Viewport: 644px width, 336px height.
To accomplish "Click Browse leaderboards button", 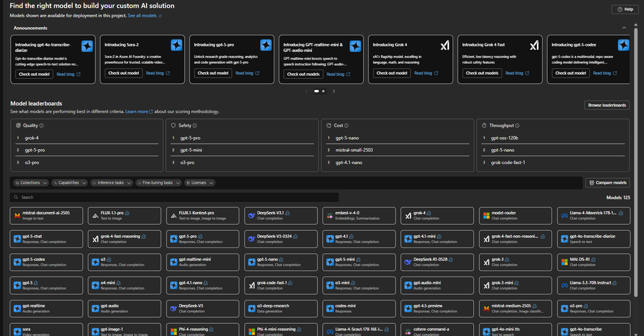I will pyautogui.click(x=607, y=105).
